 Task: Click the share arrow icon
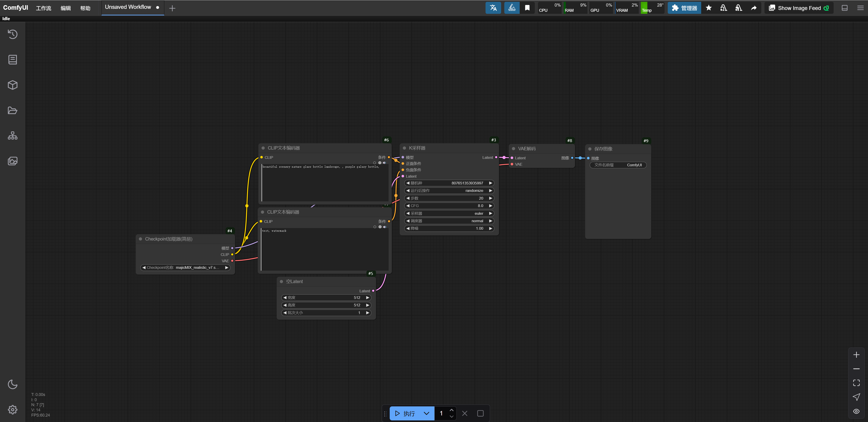coord(754,8)
